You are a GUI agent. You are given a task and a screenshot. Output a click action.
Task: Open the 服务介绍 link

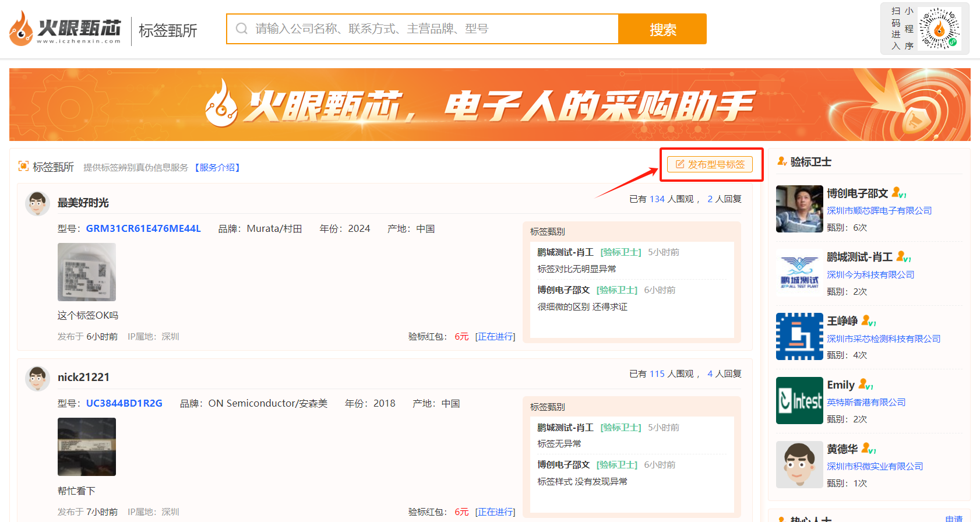[217, 167]
